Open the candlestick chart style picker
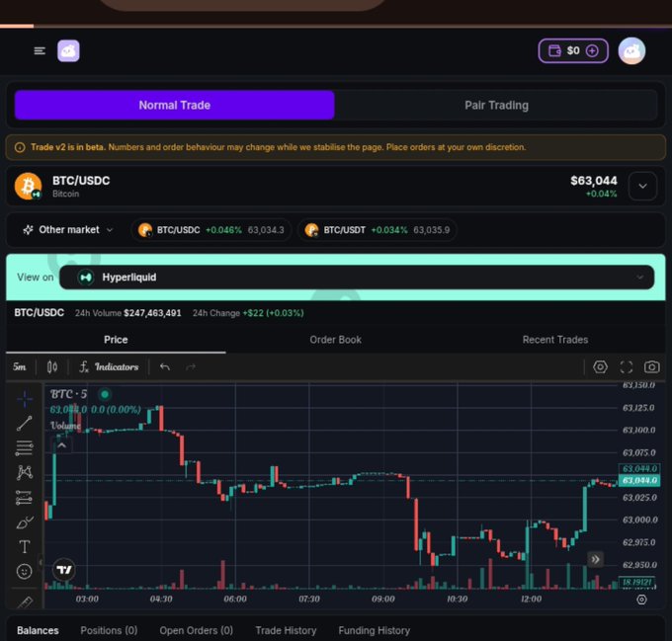 coord(51,367)
